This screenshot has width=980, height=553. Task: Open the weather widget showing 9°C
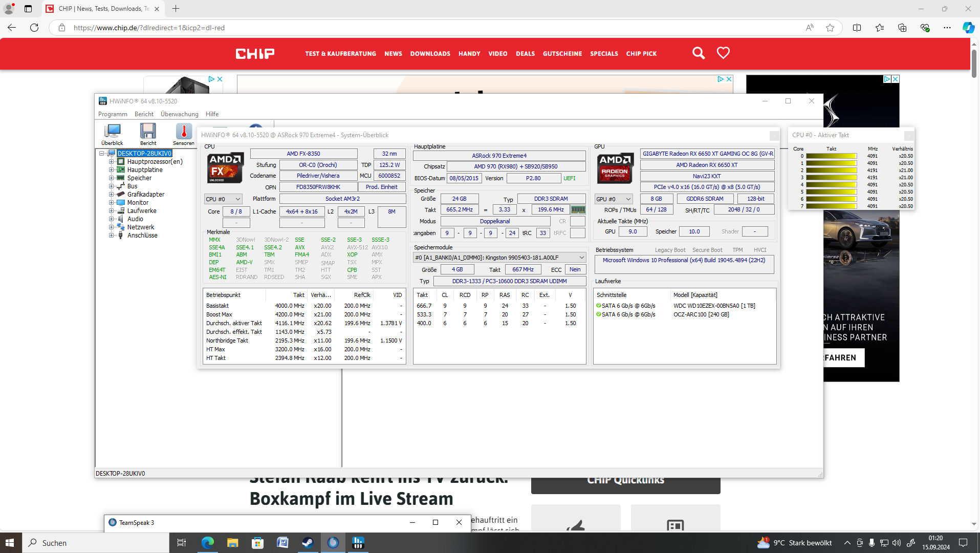[794, 543]
